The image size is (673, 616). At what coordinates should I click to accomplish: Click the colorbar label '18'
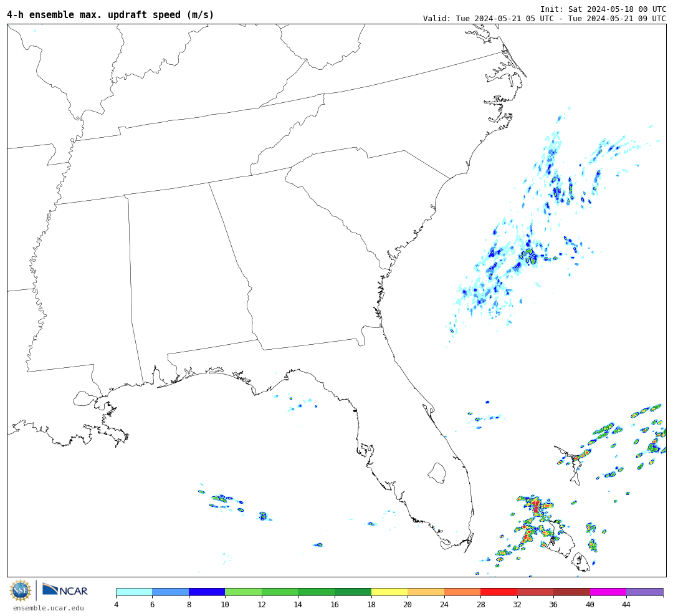(371, 604)
